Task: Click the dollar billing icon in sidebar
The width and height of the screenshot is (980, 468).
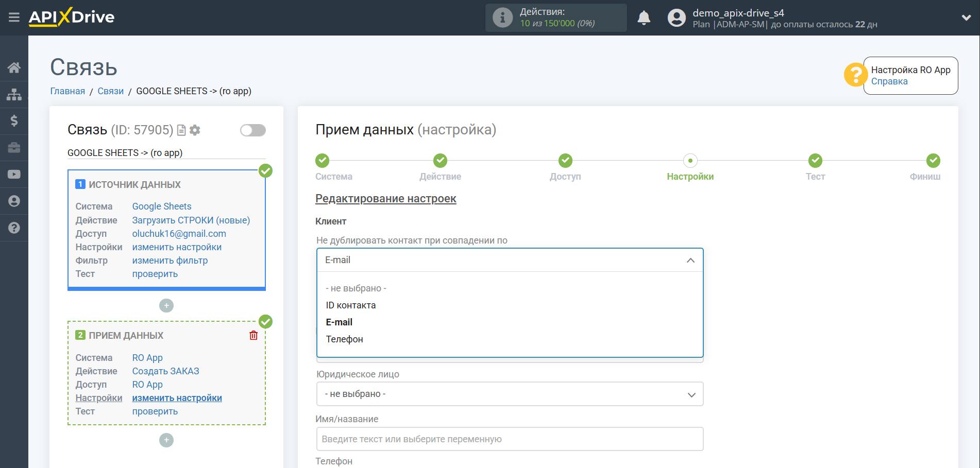Action: 14,121
